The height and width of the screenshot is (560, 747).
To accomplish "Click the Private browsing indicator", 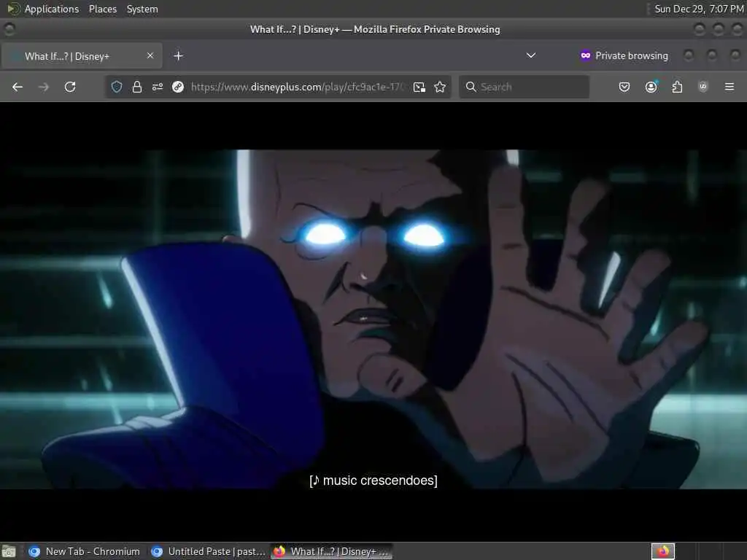I will 624,55.
